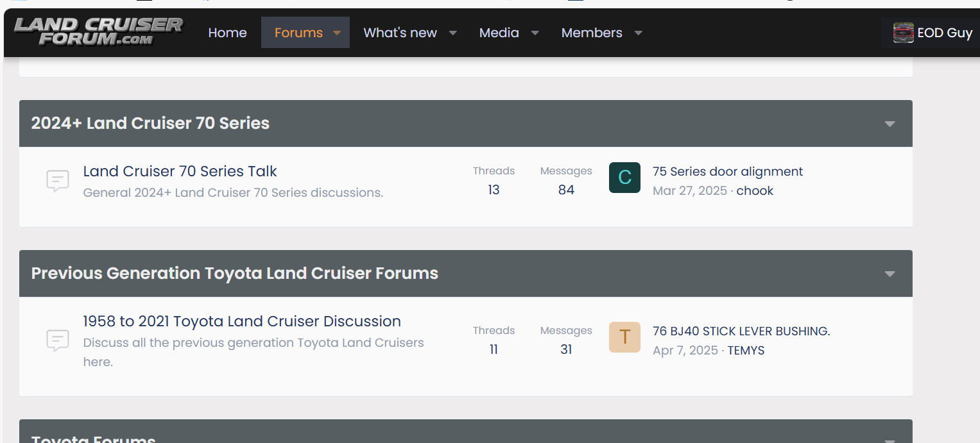Click TEMYS's avatar with letter T
This screenshot has height=443, width=980.
tap(624, 337)
